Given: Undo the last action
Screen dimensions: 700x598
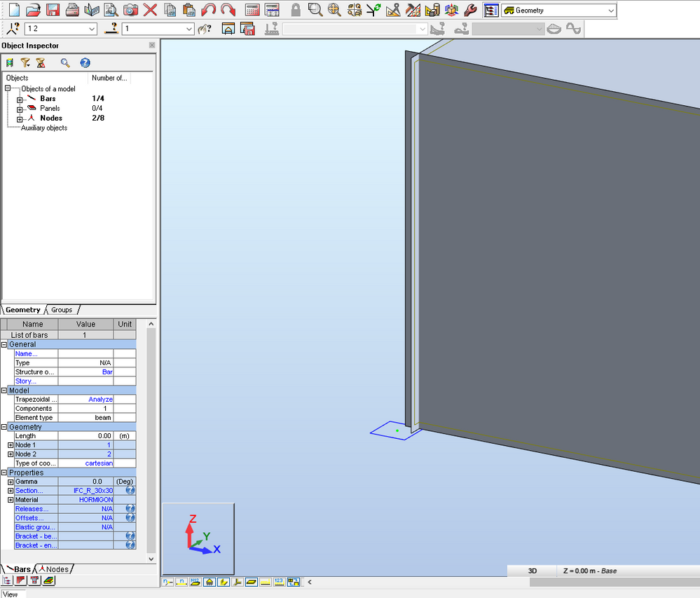Looking at the screenshot, I should [x=208, y=9].
